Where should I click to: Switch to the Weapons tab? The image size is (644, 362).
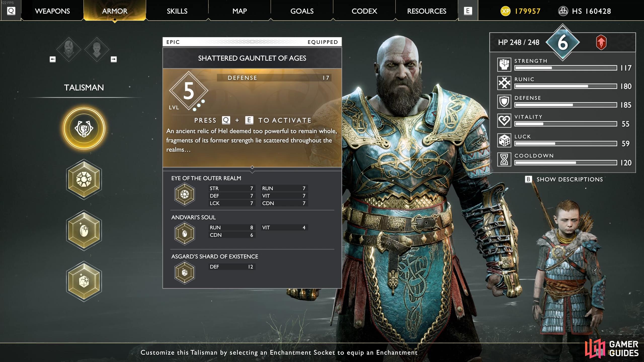[52, 11]
